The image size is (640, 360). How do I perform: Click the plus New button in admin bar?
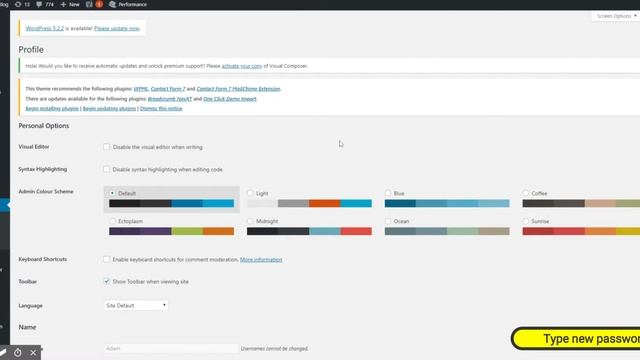click(70, 4)
